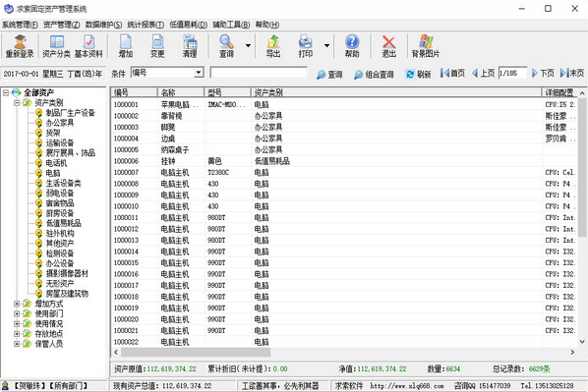Viewport: 588px width, 392px height.
Task: Click the 退出 exit toolbar icon
Action: 388,46
